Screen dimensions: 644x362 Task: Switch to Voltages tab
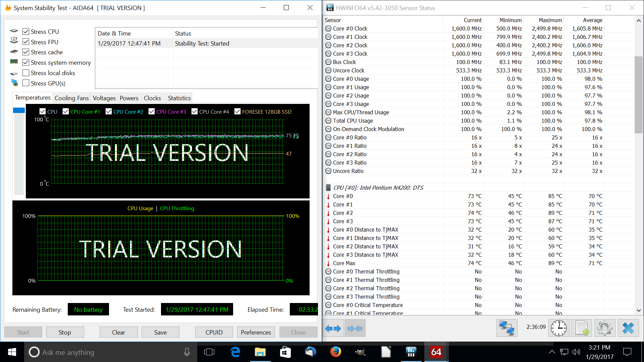(104, 98)
